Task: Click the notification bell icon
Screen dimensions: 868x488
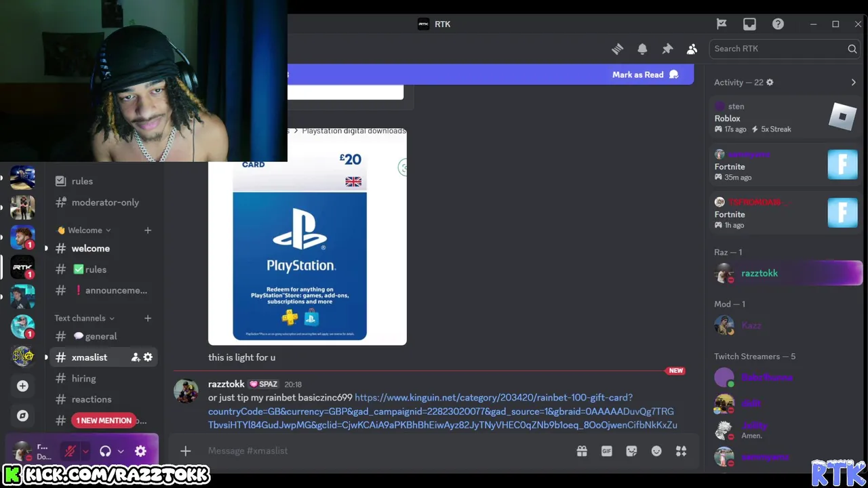Action: click(x=642, y=49)
